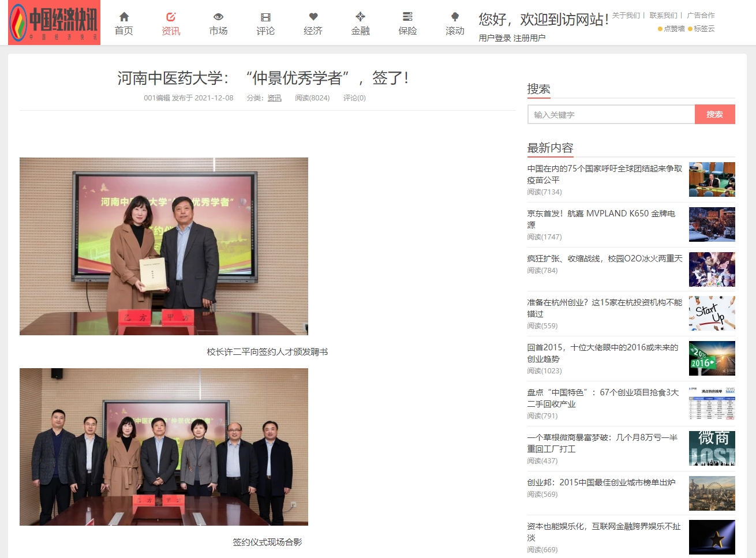Viewport: 756px width, 558px height.
Task: Click the 中国经济快讯 site logo
Action: [x=54, y=23]
